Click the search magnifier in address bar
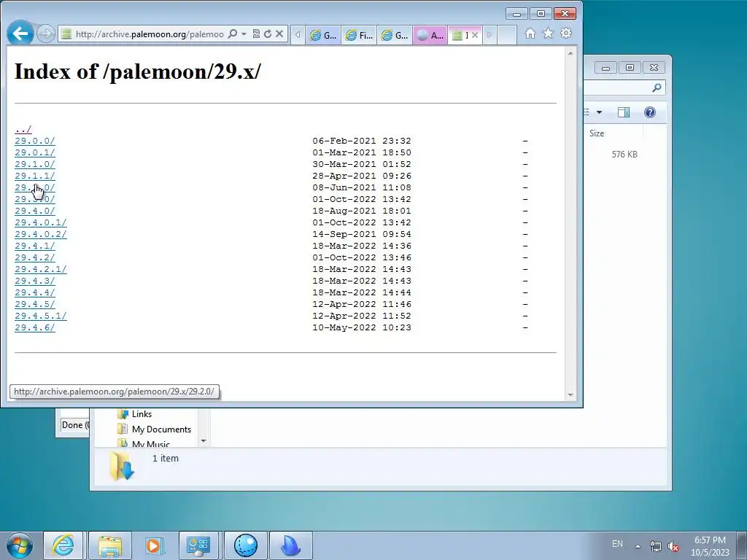Screen dimensions: 747x560 pos(233,34)
